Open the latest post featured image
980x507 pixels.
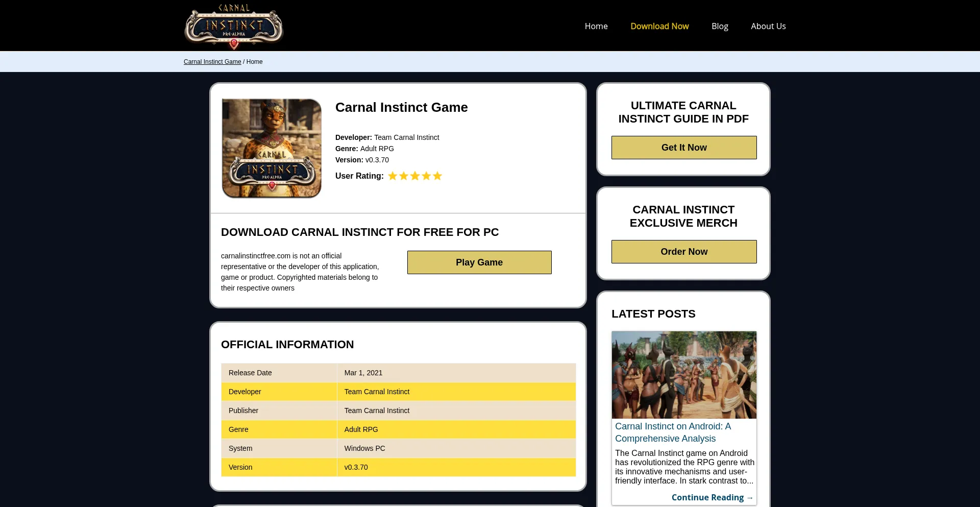pyautogui.click(x=684, y=375)
